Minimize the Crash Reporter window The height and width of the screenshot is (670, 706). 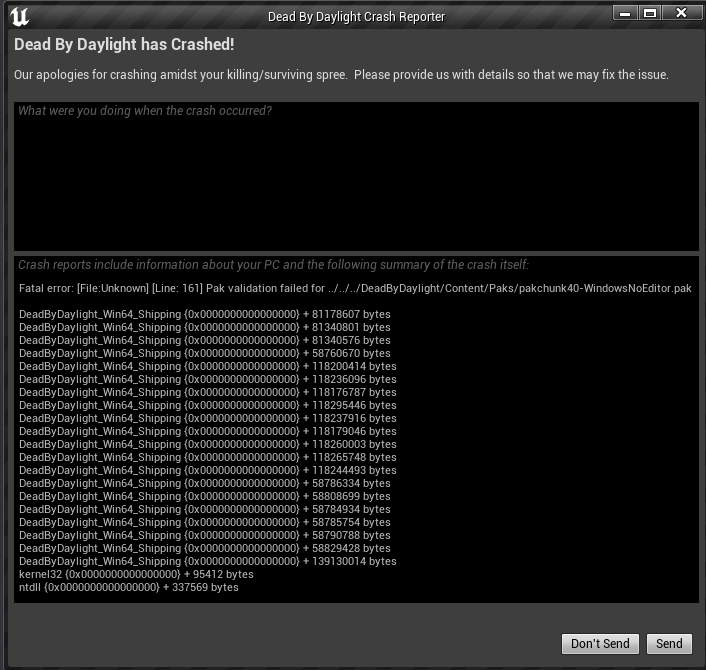tap(625, 13)
